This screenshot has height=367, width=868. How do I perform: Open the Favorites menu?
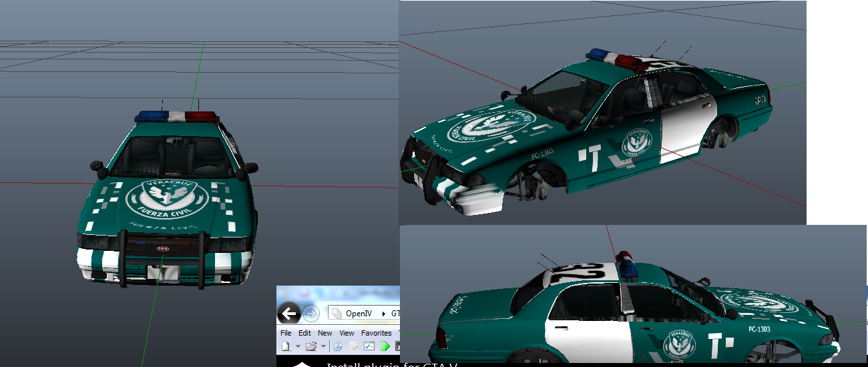(x=377, y=333)
